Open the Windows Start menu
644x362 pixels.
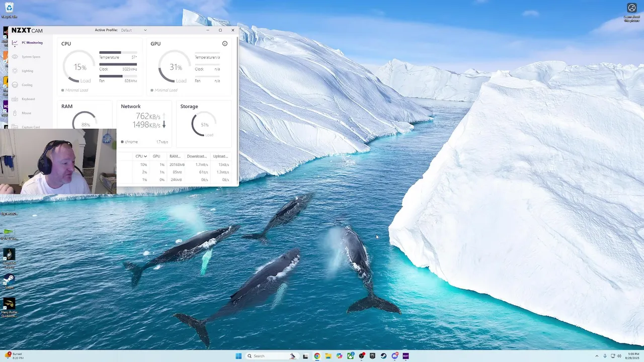point(238,356)
